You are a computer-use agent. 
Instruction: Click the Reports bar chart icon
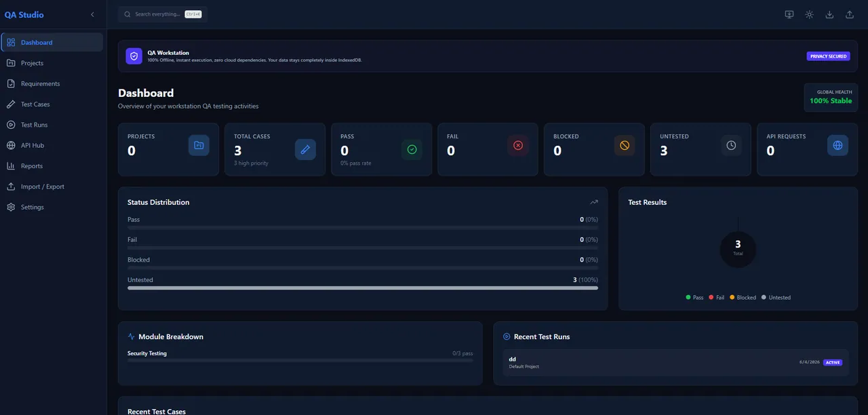click(11, 166)
